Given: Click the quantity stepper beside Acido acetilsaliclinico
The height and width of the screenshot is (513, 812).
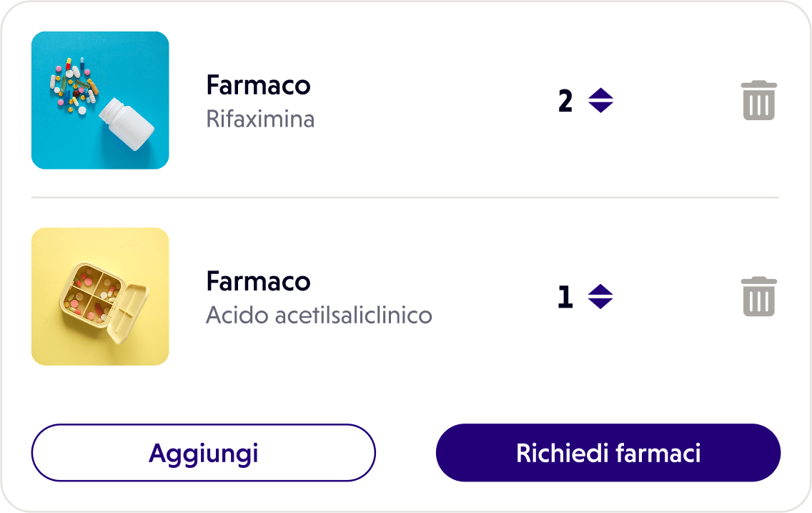Looking at the screenshot, I should click(x=600, y=295).
